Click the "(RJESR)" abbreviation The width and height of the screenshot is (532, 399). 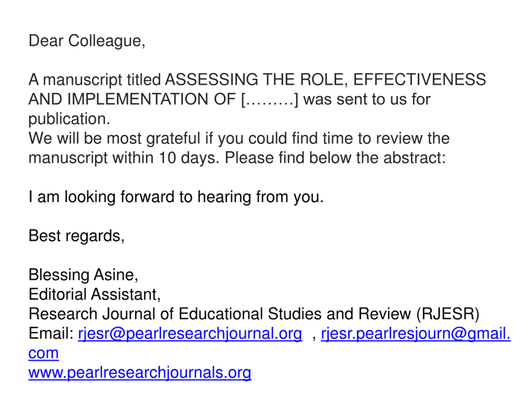(x=448, y=314)
